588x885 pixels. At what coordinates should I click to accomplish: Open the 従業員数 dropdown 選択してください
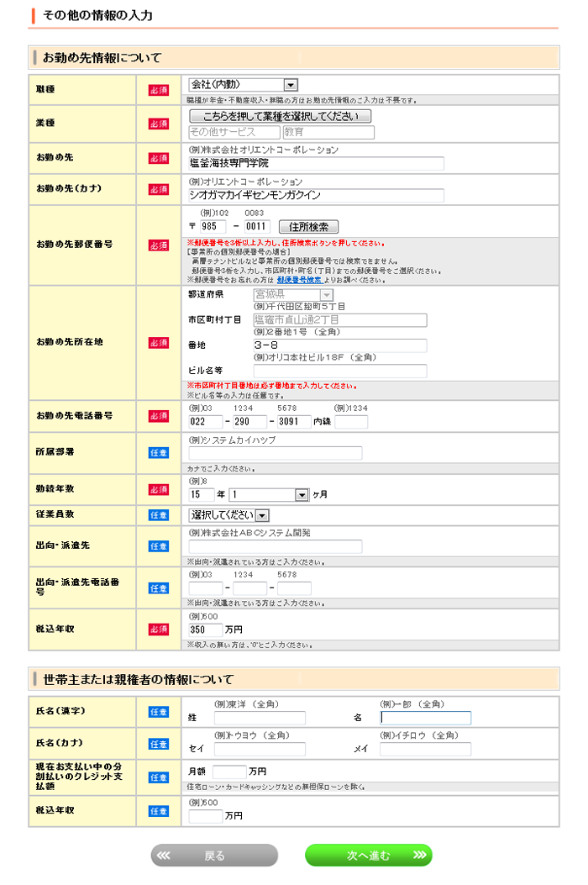228,515
